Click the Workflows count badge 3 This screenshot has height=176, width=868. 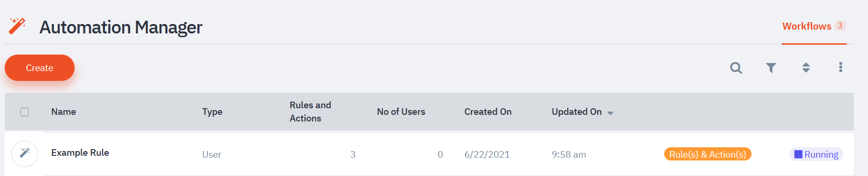pyautogui.click(x=840, y=26)
